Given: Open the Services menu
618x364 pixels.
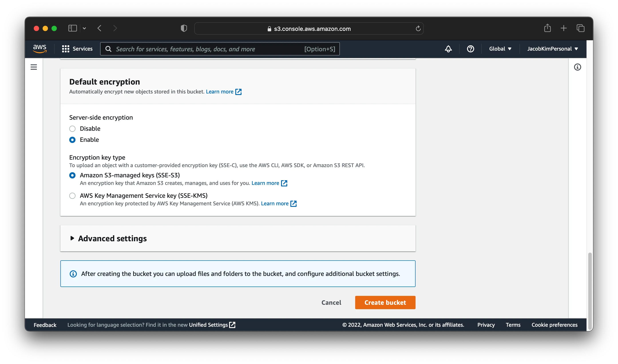Looking at the screenshot, I should (x=77, y=49).
